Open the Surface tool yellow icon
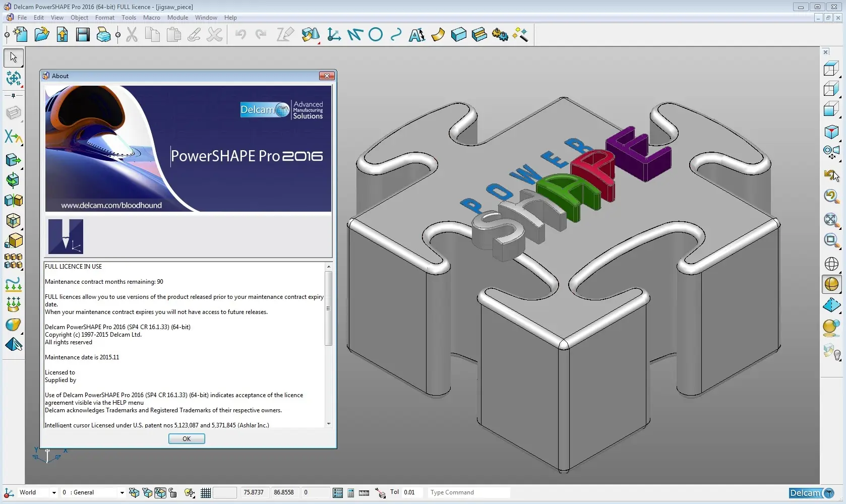Screen dimensions: 846x504 (438, 35)
